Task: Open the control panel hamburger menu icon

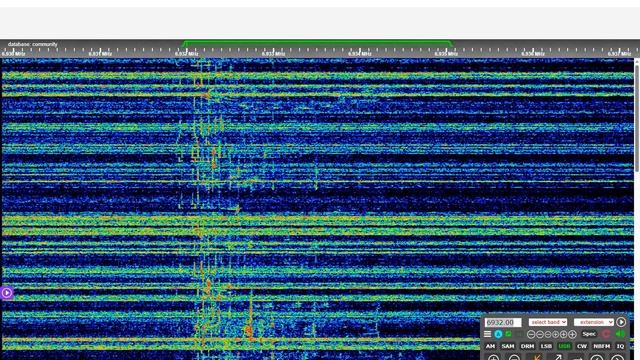Action: (487, 334)
